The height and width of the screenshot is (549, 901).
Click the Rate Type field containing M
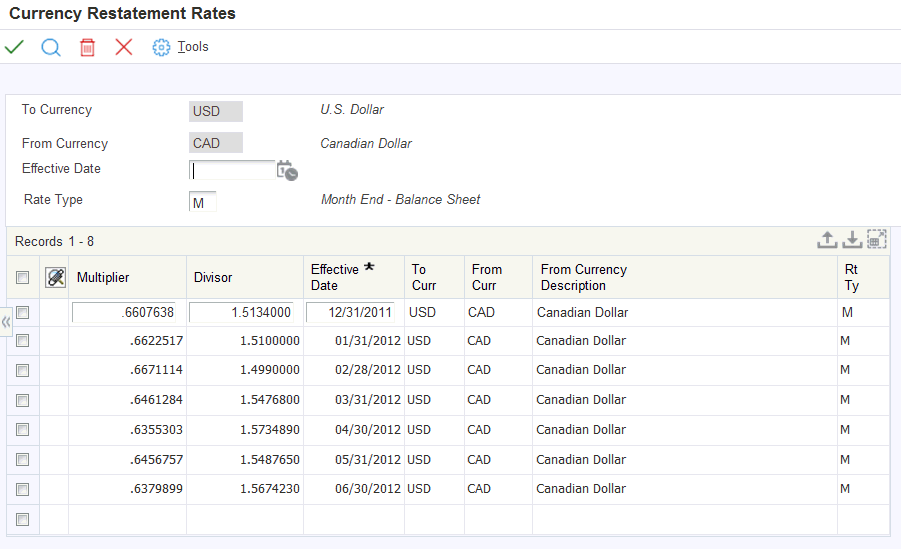[x=202, y=202]
